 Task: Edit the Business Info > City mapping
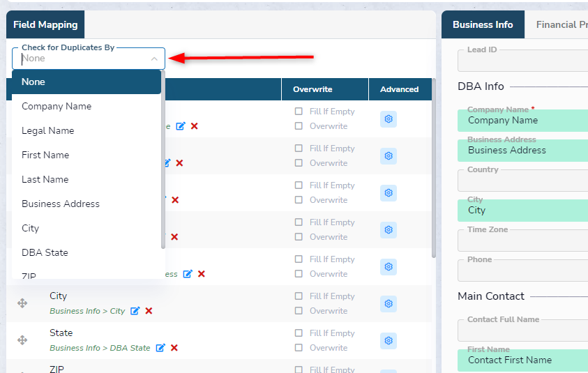pos(135,311)
